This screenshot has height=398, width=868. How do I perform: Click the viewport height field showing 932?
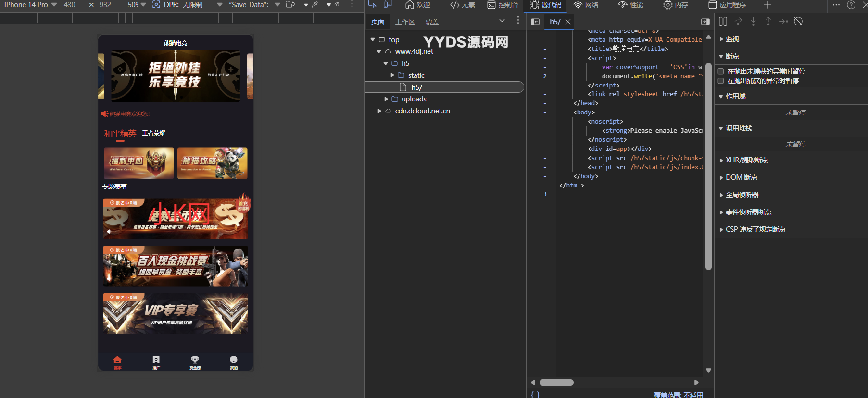[106, 5]
